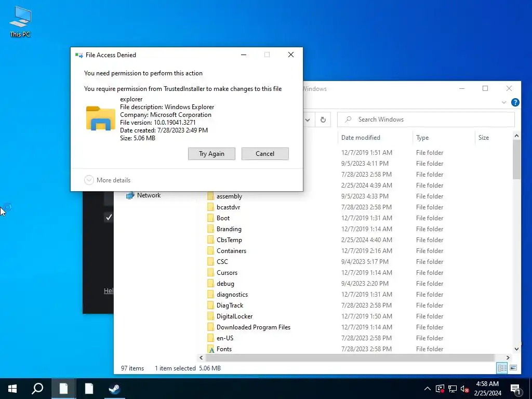
Task: Click the 12/7/2019 1:51 AM date cell
Action: 367,153
